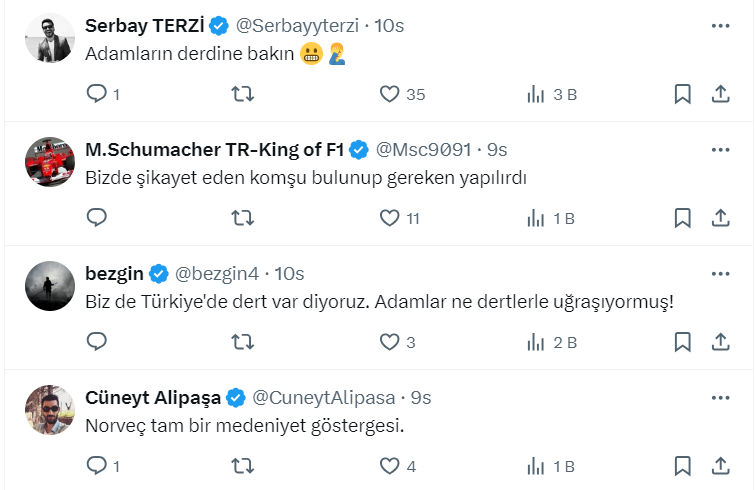Bookmark the tweet by bezgin

point(682,342)
